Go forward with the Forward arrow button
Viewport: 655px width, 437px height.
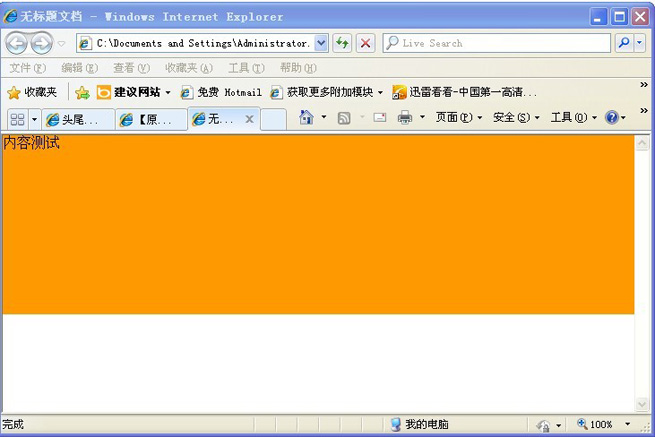click(42, 43)
